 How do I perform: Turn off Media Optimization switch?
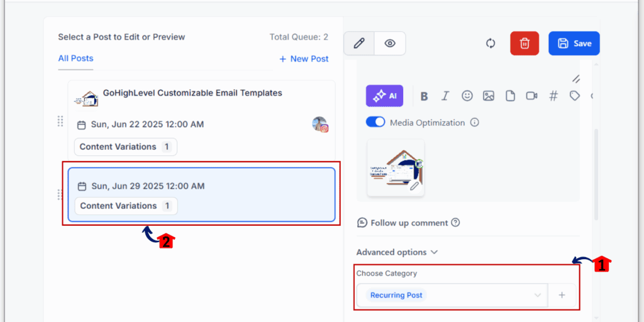pyautogui.click(x=375, y=122)
